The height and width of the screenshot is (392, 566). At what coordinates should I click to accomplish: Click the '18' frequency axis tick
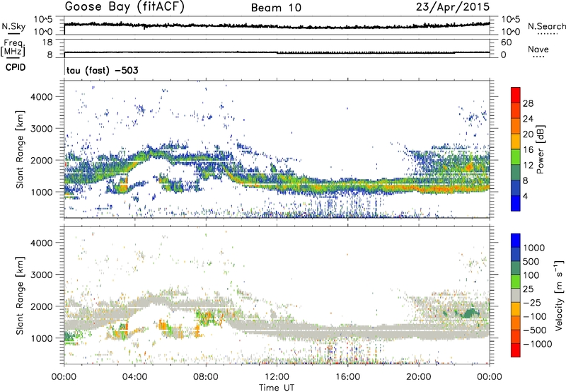click(x=47, y=42)
